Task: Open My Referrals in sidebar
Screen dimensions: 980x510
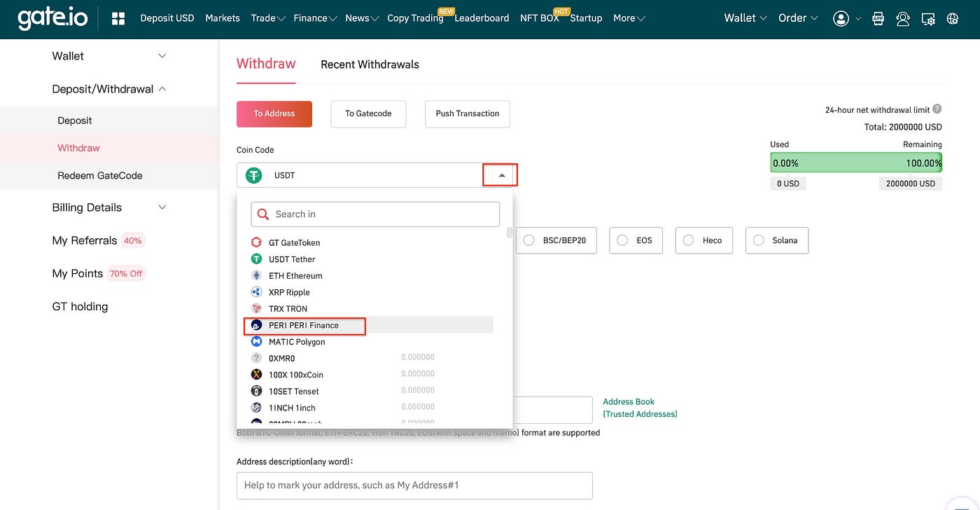Action: pyautogui.click(x=85, y=240)
